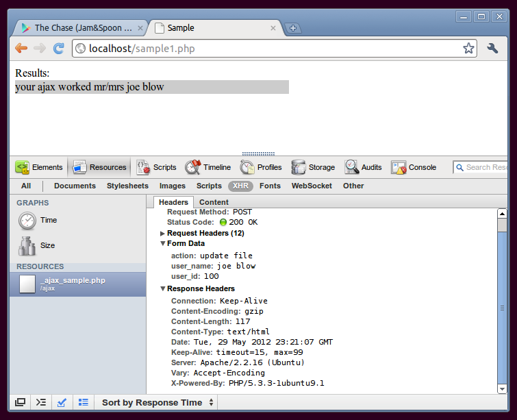Bookmark this page with the star icon
Image resolution: width=517 pixels, height=420 pixels.
[x=468, y=48]
